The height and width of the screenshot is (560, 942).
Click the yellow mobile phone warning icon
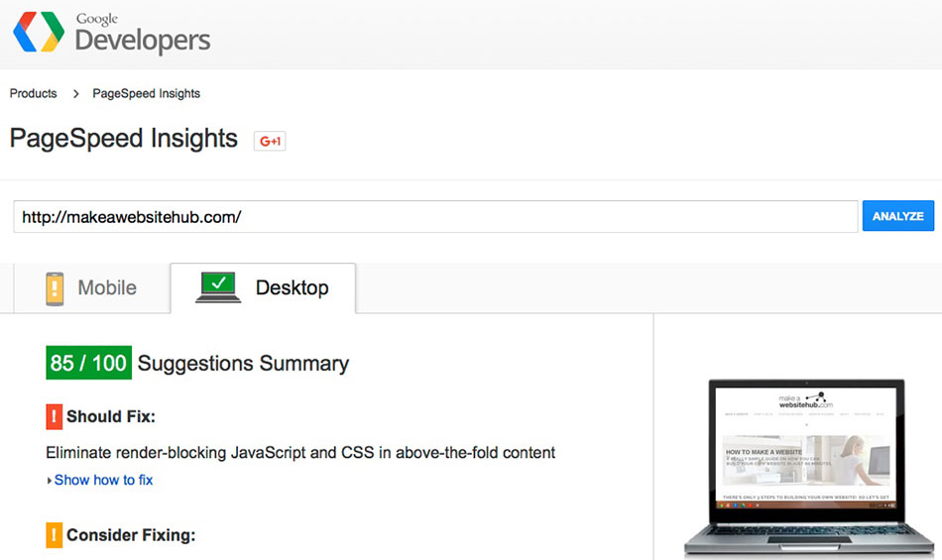point(55,288)
